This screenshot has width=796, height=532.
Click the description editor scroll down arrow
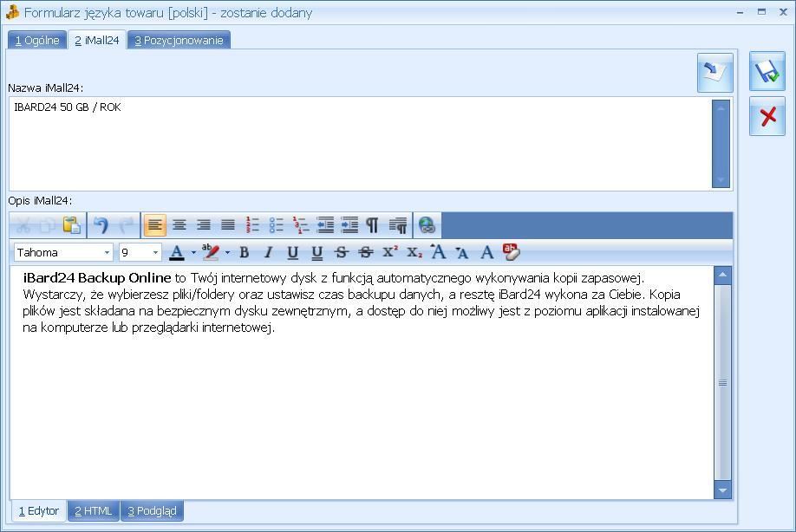[722, 490]
